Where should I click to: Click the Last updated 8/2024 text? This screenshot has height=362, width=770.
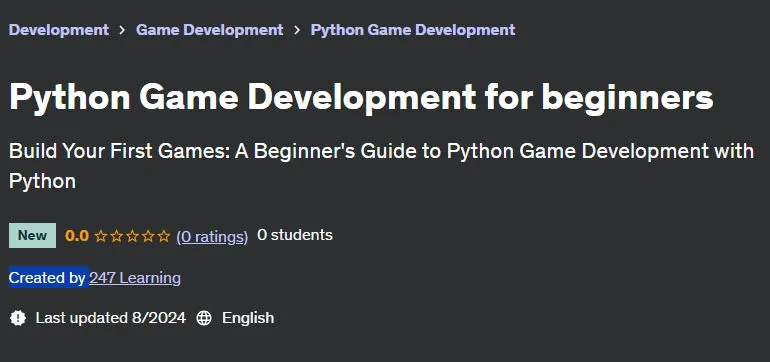(110, 318)
